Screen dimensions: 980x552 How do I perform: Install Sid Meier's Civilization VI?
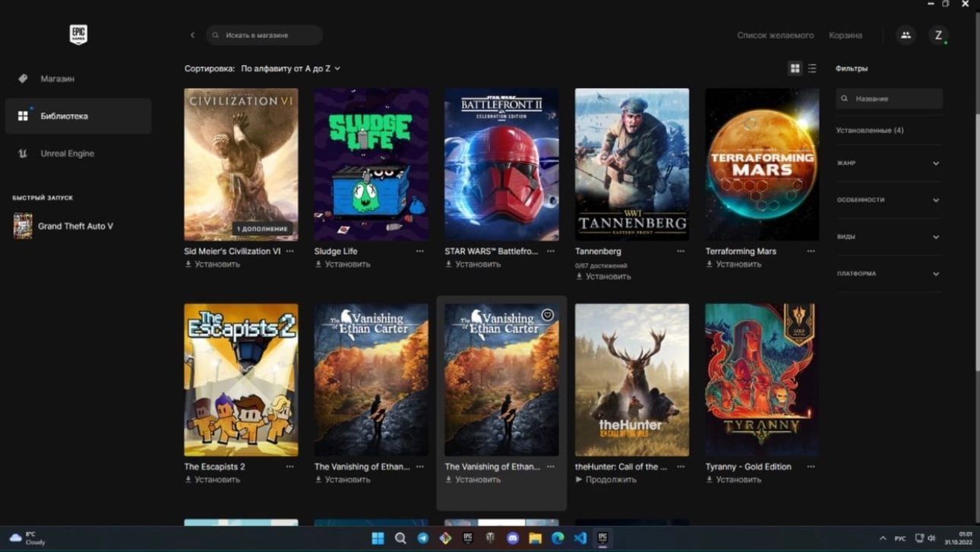(212, 264)
